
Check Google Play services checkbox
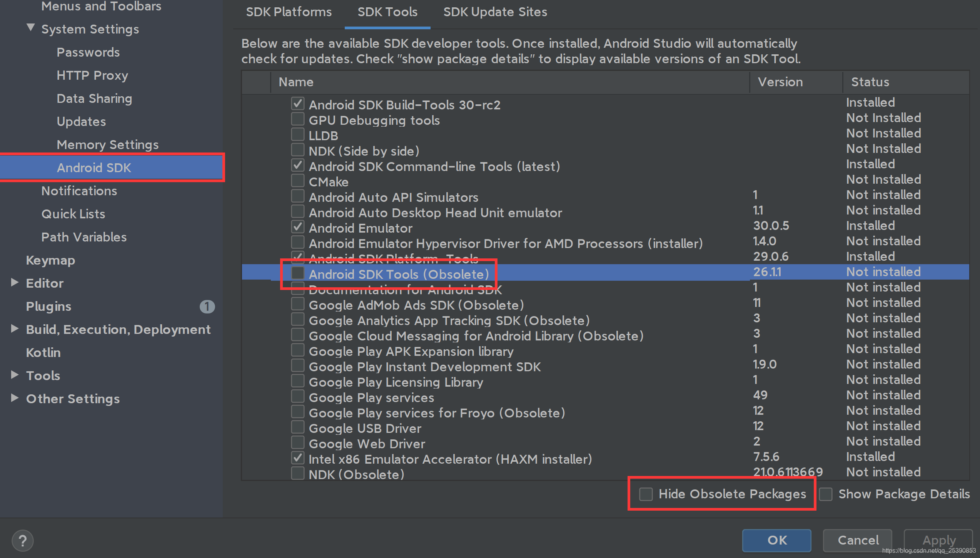[x=298, y=396]
